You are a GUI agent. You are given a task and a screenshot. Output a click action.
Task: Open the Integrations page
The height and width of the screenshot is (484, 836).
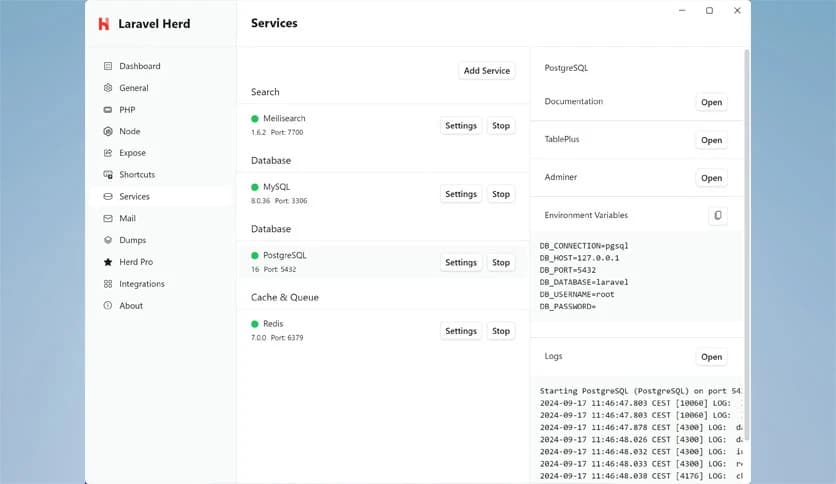(x=142, y=284)
